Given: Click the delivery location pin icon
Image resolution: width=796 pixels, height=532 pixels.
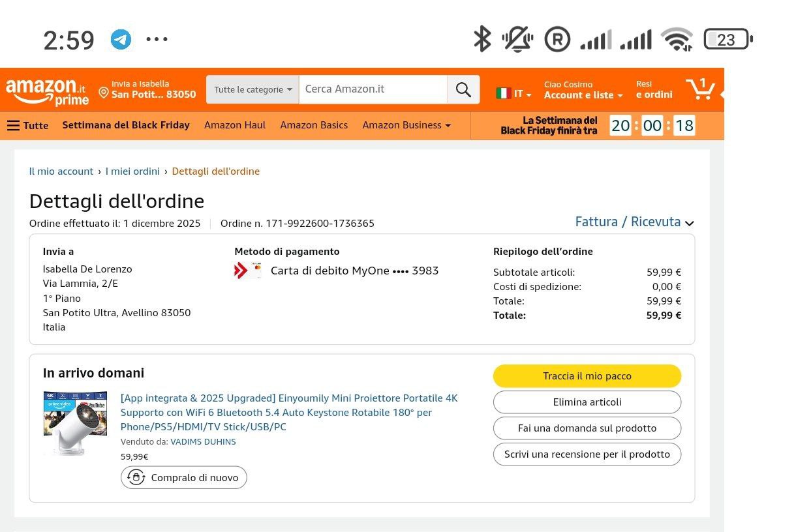Looking at the screenshot, I should pos(103,93).
